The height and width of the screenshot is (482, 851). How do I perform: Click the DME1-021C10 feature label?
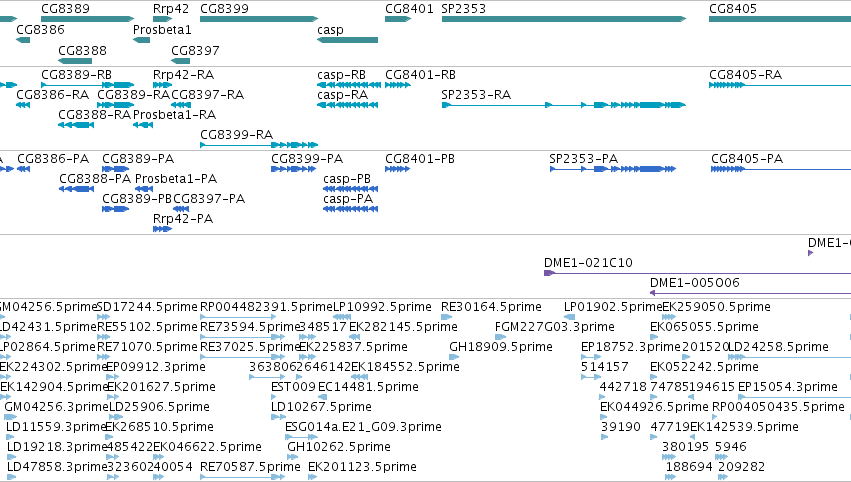tap(588, 263)
